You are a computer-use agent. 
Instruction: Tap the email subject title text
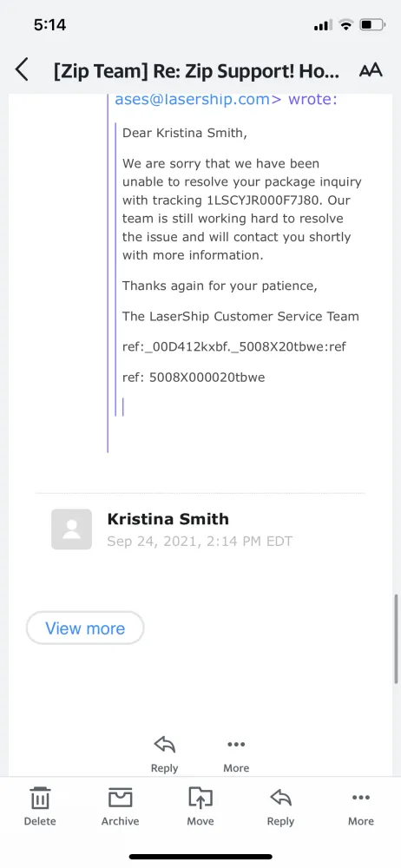pyautogui.click(x=197, y=71)
